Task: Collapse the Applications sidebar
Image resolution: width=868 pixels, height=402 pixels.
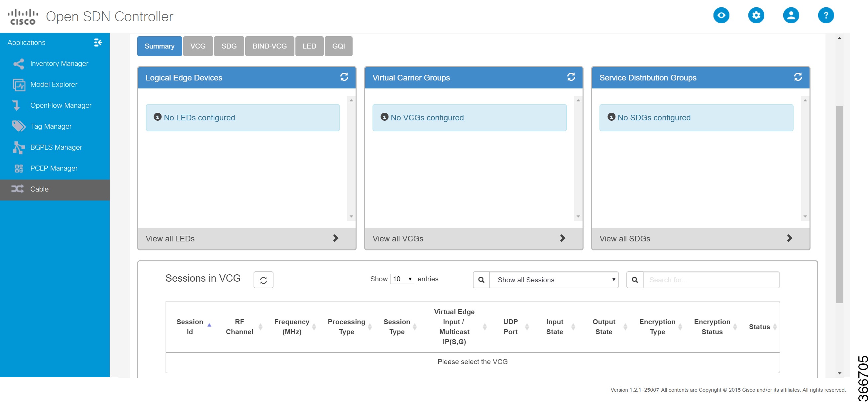Action: [x=98, y=43]
